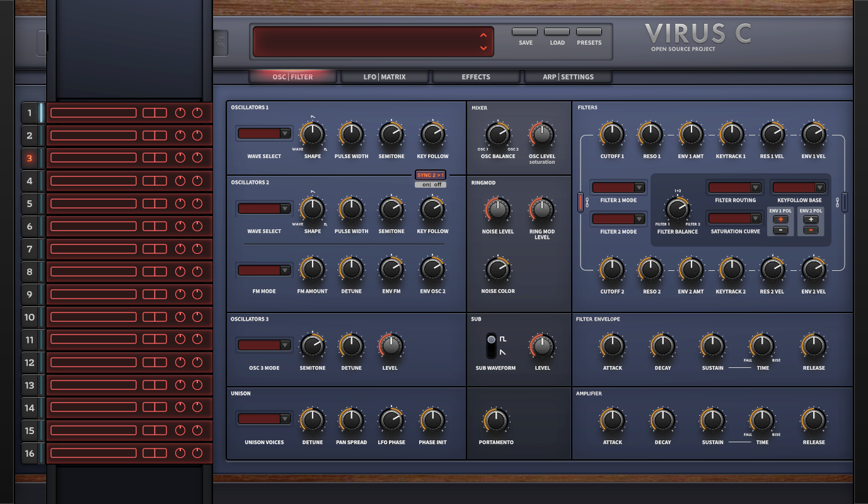Image resolution: width=868 pixels, height=504 pixels.
Task: Set Env 1 Pol to plus
Action: point(780,219)
